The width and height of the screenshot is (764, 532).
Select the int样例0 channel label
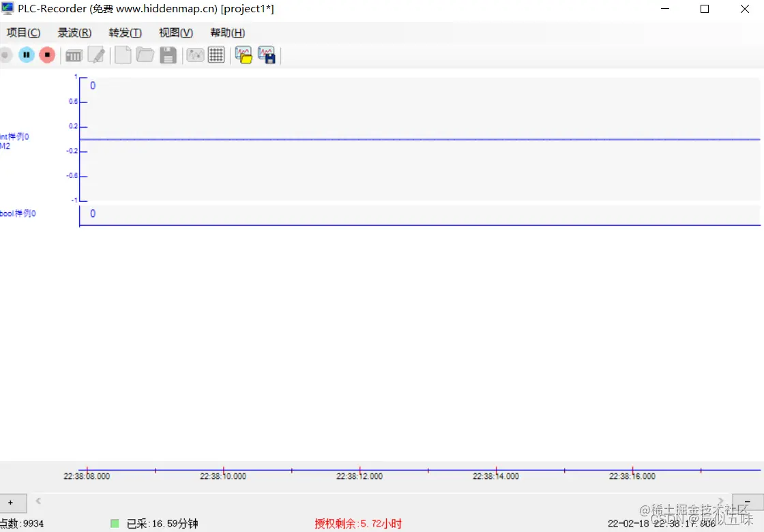tap(14, 137)
